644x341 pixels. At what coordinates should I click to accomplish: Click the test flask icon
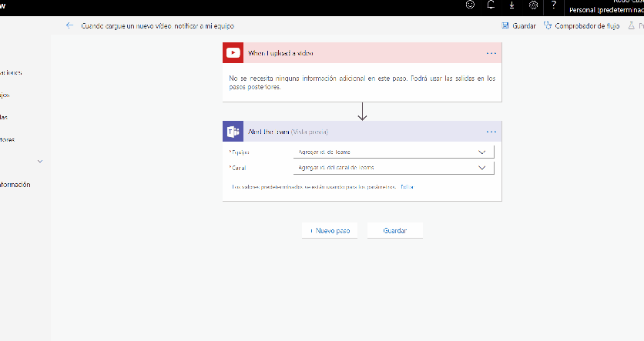(631, 26)
